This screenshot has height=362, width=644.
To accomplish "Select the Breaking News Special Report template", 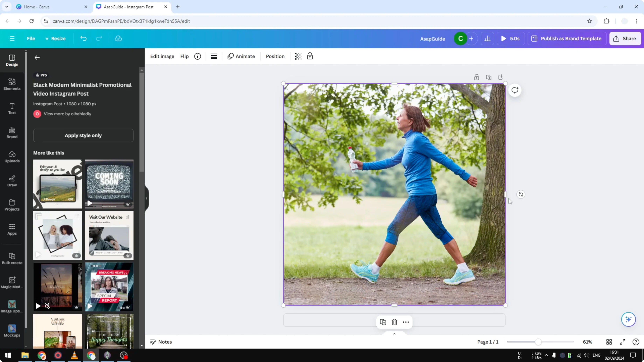I will [109, 287].
